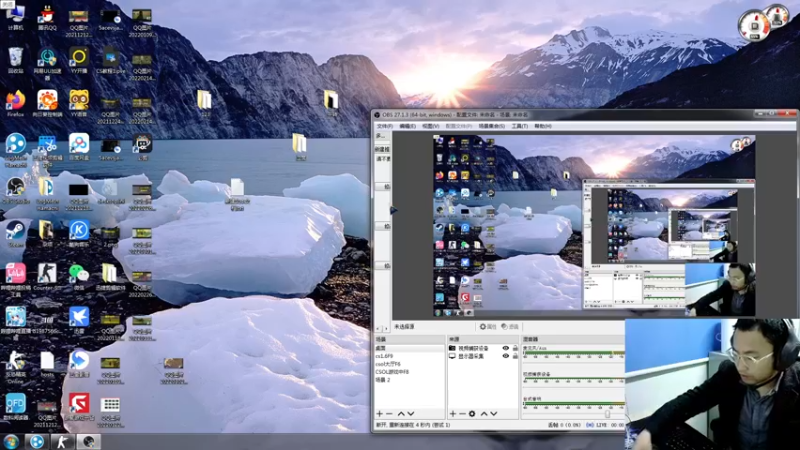
Task: Adjust the bottom mixer volume slider handle
Action: point(607,414)
